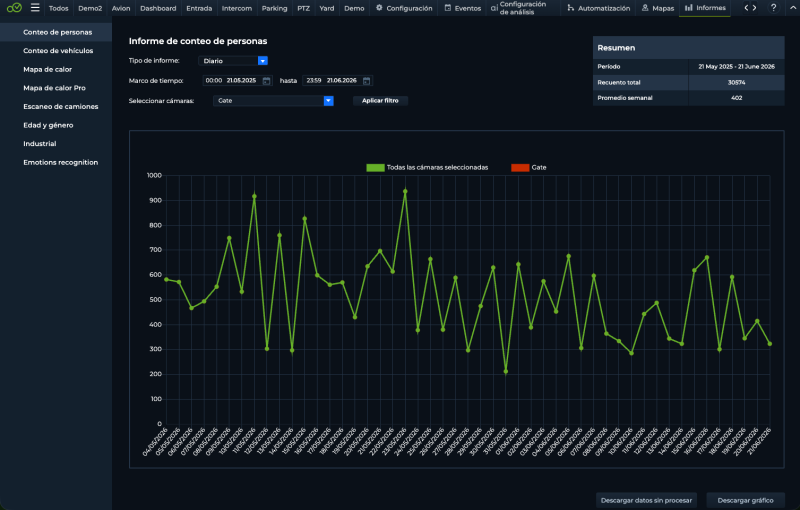Viewport: 800px width, 510px height.
Task: Click the green app logo icon
Action: coord(14,8)
